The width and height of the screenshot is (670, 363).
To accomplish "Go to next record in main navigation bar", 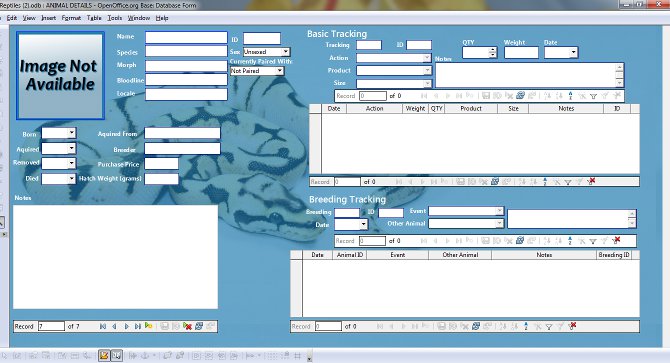I will (x=126, y=326).
